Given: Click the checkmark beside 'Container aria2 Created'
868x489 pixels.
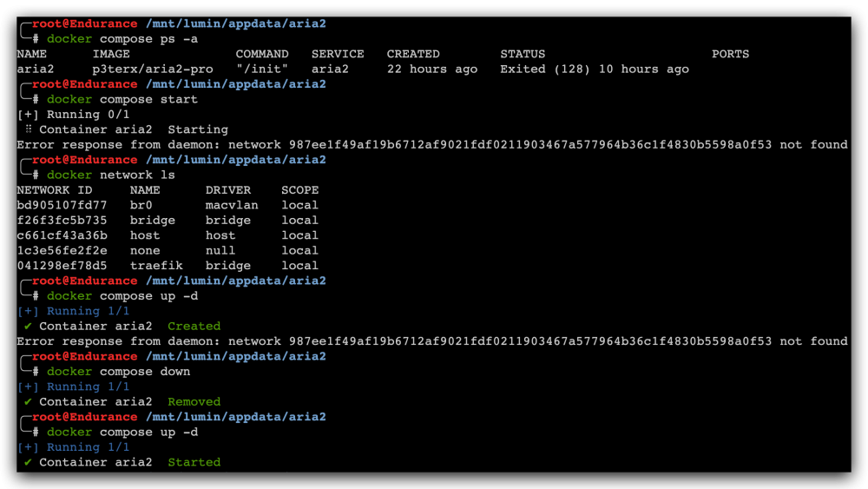Looking at the screenshot, I should 28,327.
